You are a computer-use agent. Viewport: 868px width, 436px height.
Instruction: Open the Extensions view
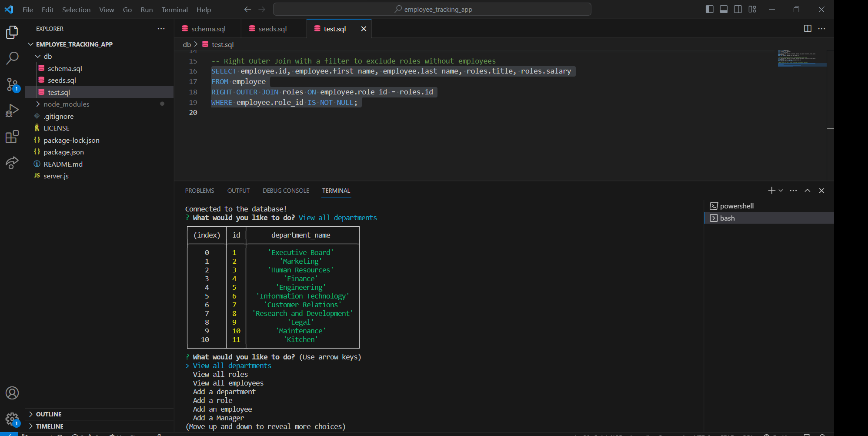point(13,137)
